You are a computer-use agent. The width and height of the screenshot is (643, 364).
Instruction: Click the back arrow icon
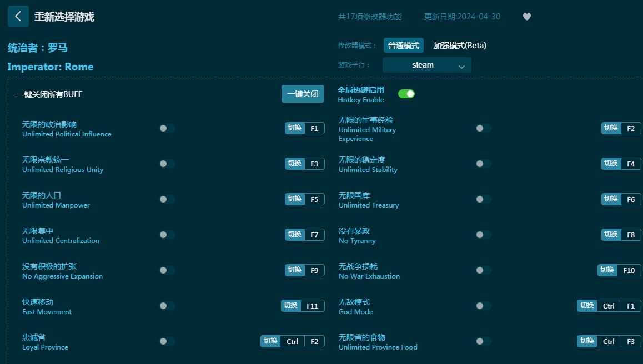click(x=18, y=17)
